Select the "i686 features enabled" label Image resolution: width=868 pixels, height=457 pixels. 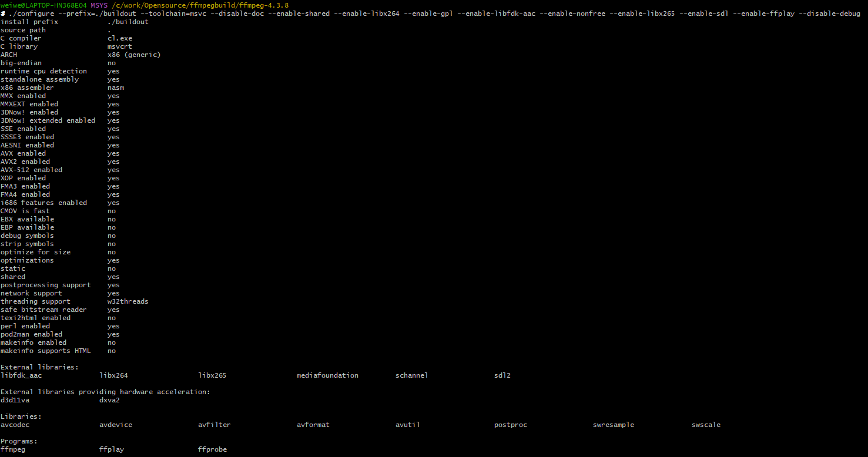[43, 203]
